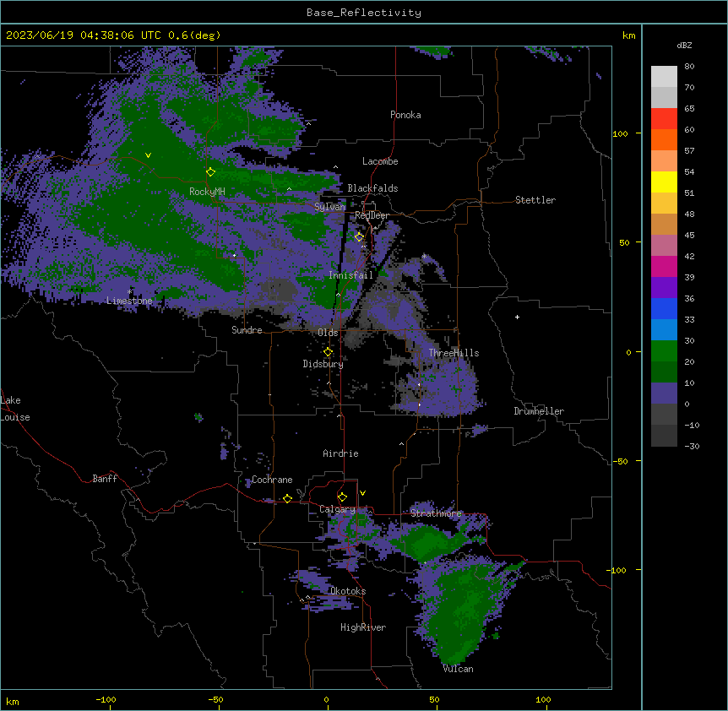This screenshot has height=711, width=728.
Task: Click the Innisfail city label
Action: point(350,275)
